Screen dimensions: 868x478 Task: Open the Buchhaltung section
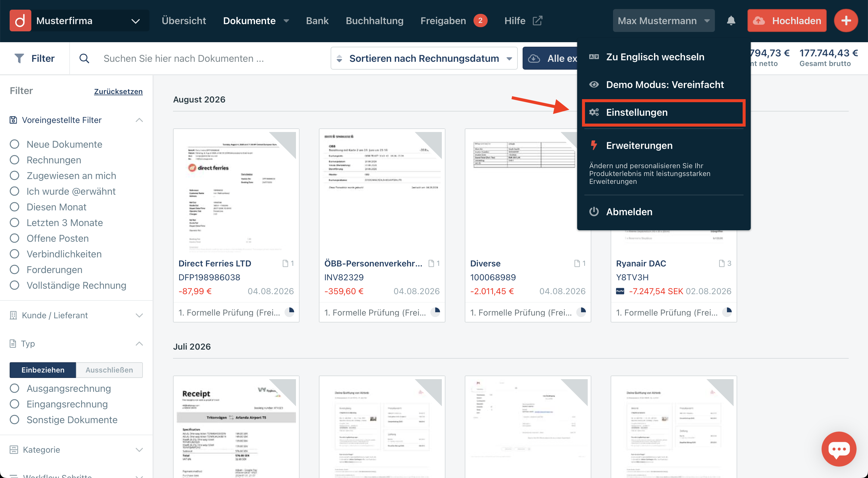click(374, 20)
